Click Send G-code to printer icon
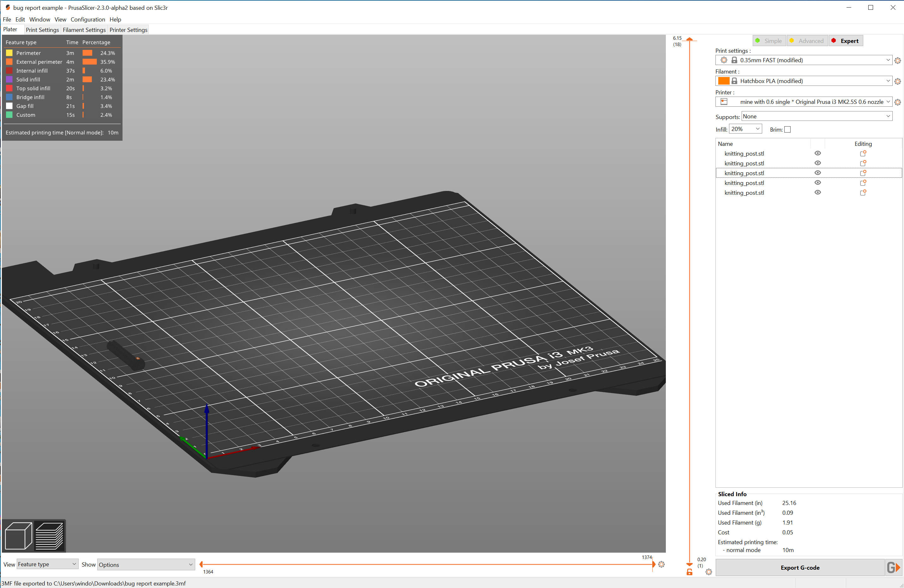This screenshot has width=904, height=588. 894,568
